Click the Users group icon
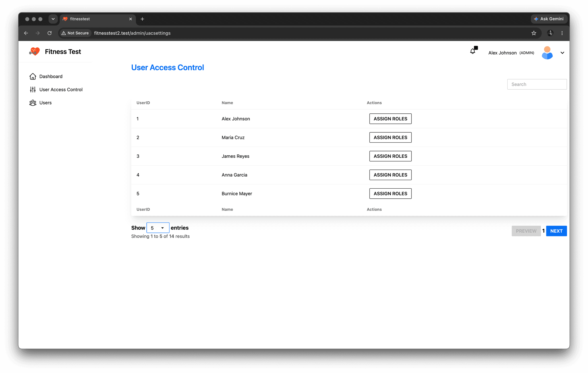Viewport: 588px width, 373px height. pyautogui.click(x=33, y=103)
